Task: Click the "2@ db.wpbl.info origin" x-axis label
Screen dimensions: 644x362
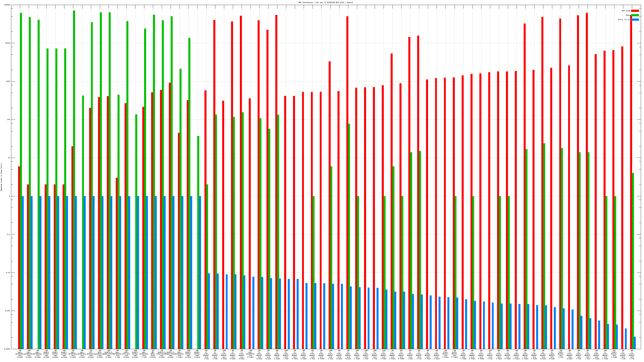Action: (153, 354)
